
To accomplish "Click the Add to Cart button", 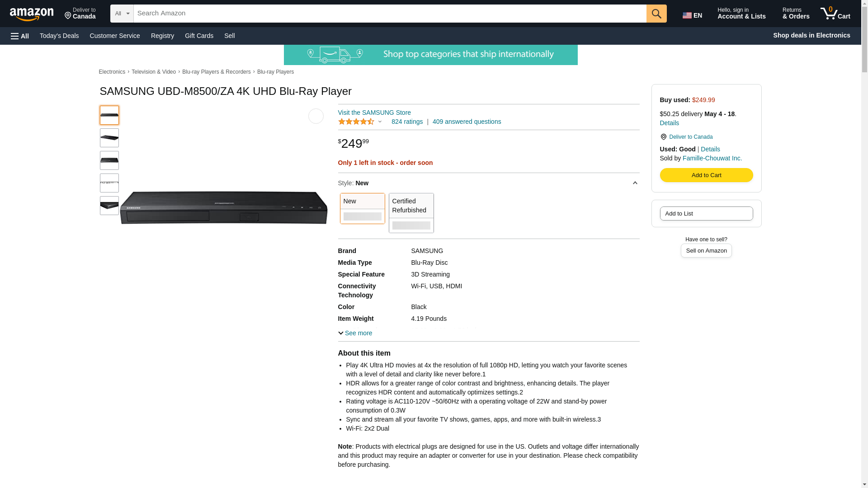I will pyautogui.click(x=706, y=175).
